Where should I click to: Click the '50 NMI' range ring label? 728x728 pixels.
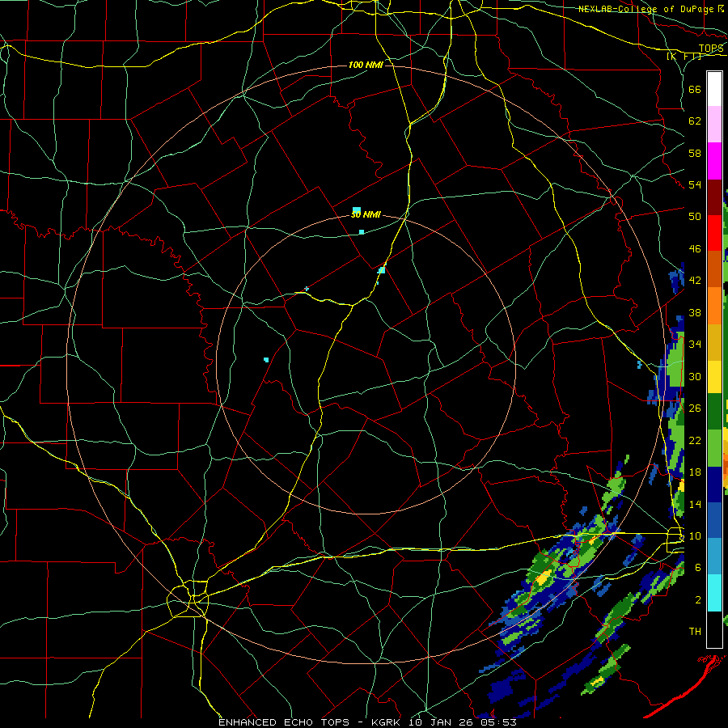point(366,214)
